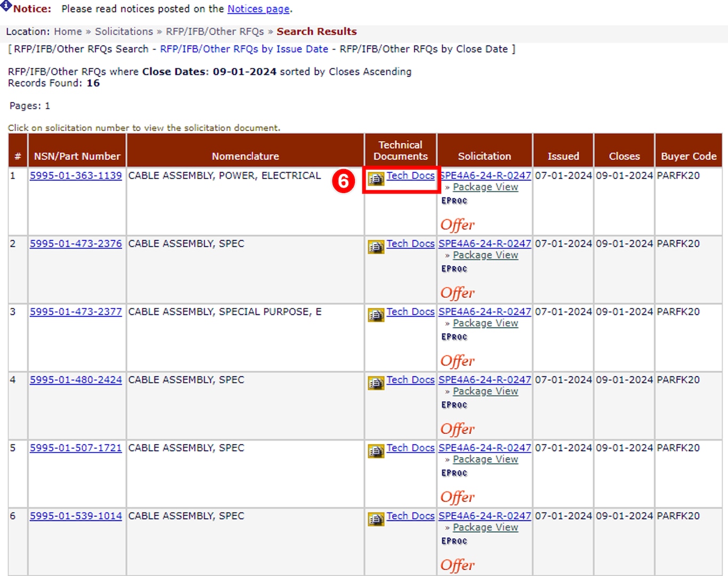Open solicitation SPE4A6-24-R-0247 in row 1
Viewport: 728px width, 576px height.
[x=485, y=175]
